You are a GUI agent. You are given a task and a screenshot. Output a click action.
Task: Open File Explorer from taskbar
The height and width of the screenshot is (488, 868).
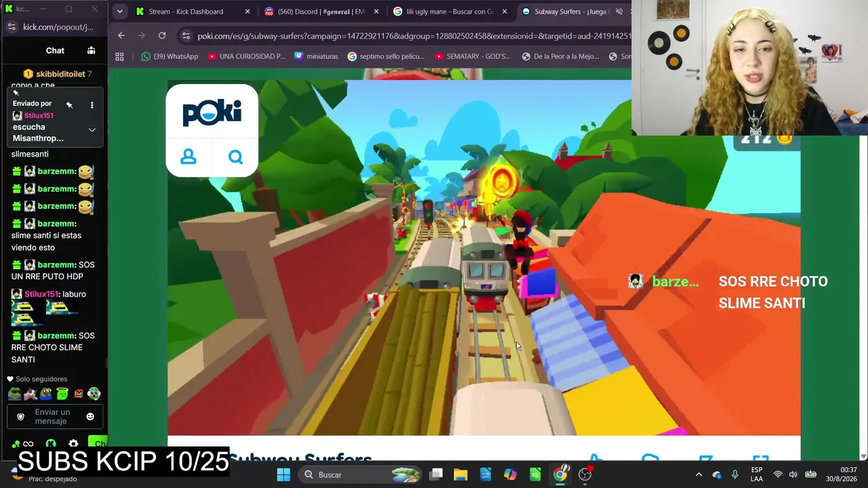tap(460, 474)
